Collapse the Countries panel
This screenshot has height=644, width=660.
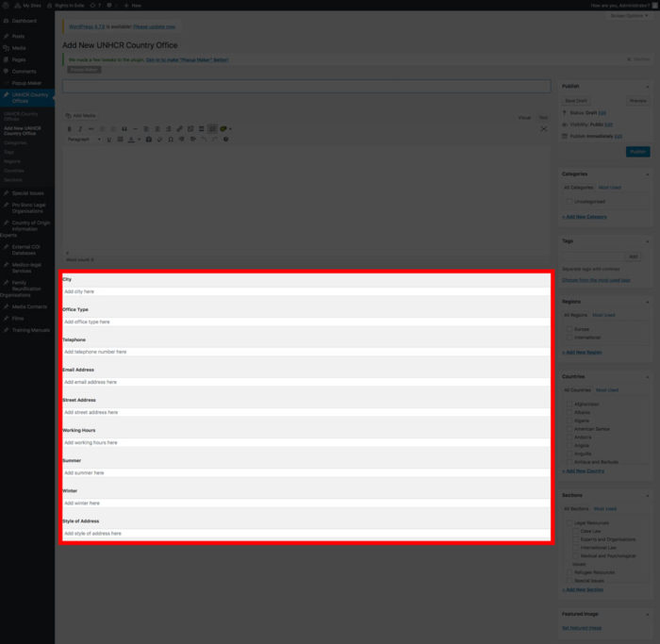(648, 377)
